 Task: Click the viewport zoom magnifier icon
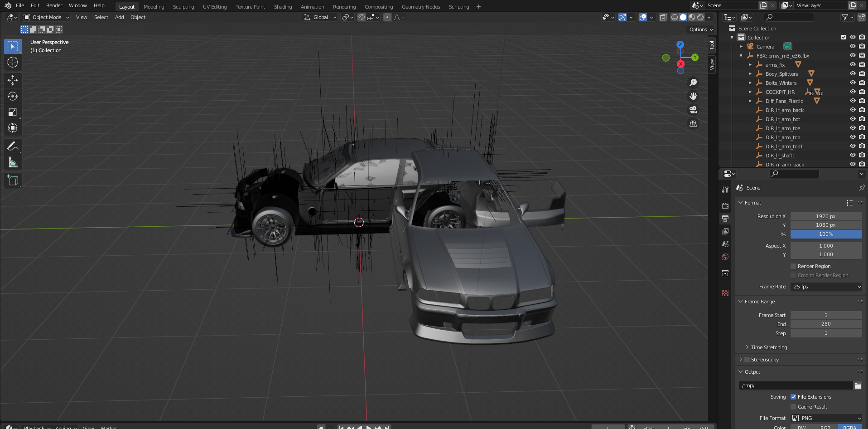coord(693,83)
